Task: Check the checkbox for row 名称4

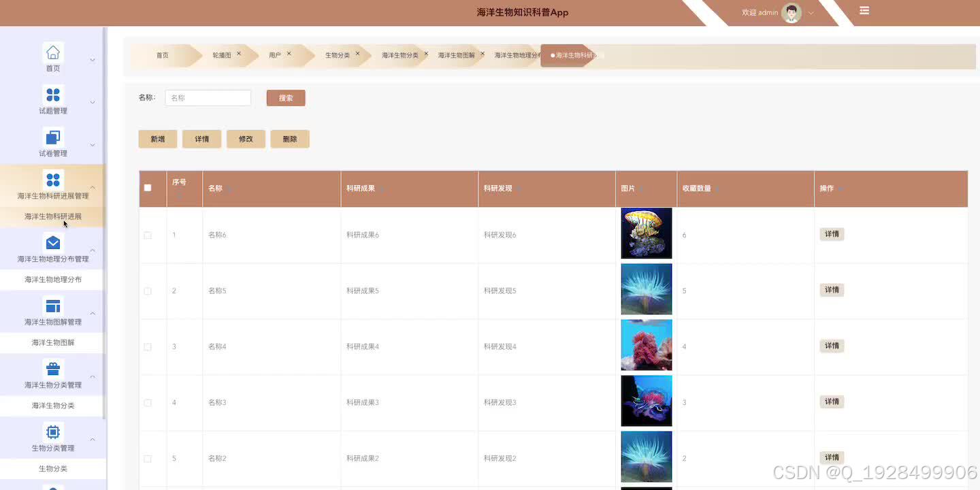Action: [148, 347]
